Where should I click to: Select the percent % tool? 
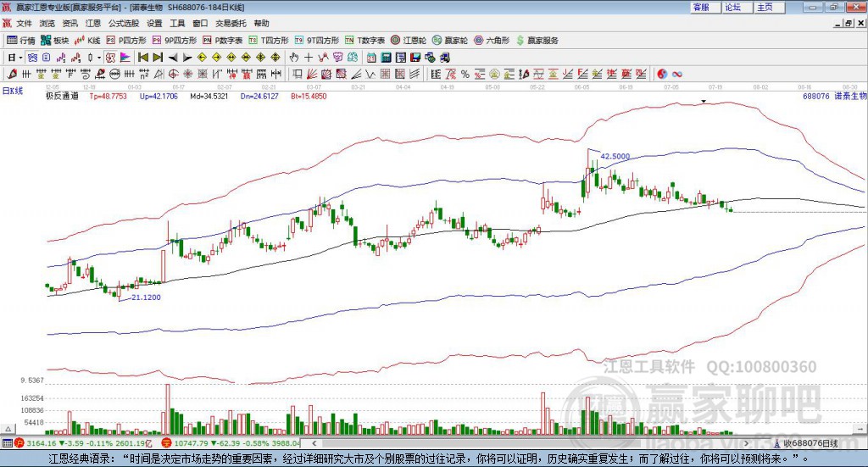(465, 74)
